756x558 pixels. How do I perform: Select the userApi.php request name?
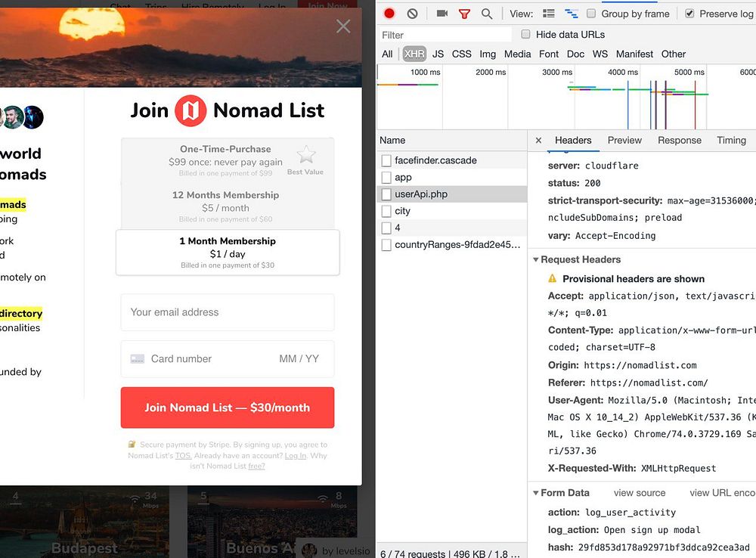click(421, 194)
